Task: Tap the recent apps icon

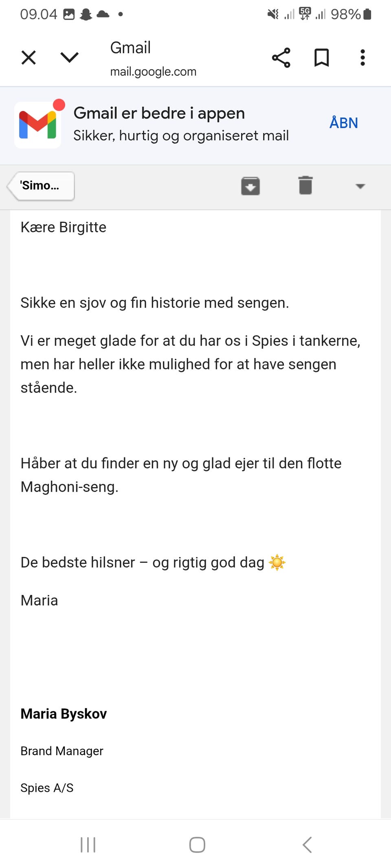Action: (88, 845)
